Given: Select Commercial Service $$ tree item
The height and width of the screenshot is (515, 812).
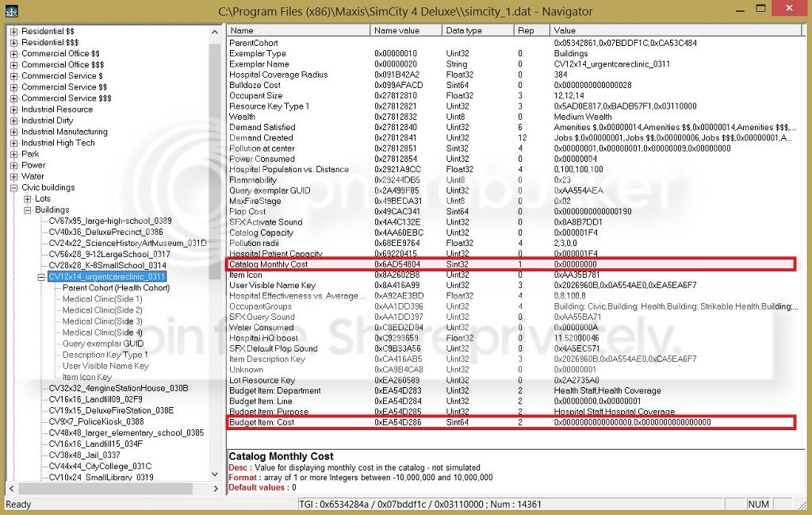Looking at the screenshot, I should (x=64, y=87).
